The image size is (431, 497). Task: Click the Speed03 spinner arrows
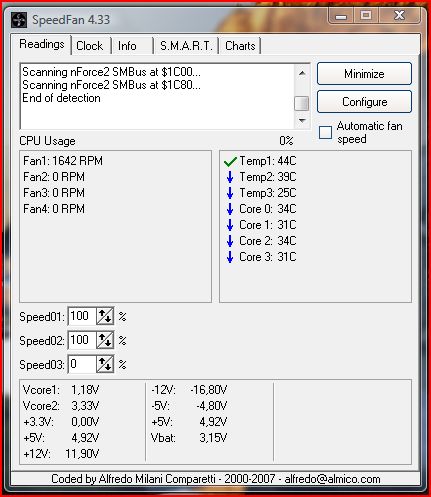tap(105, 364)
